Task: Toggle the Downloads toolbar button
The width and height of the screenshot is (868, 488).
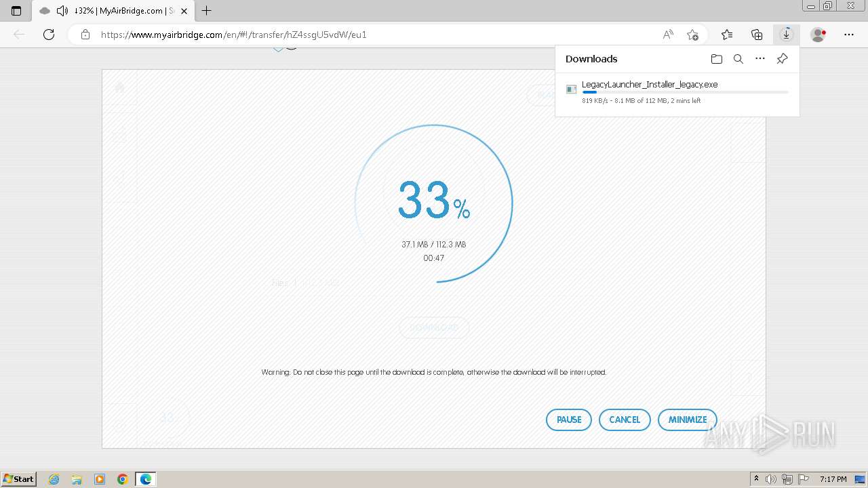Action: point(787,35)
